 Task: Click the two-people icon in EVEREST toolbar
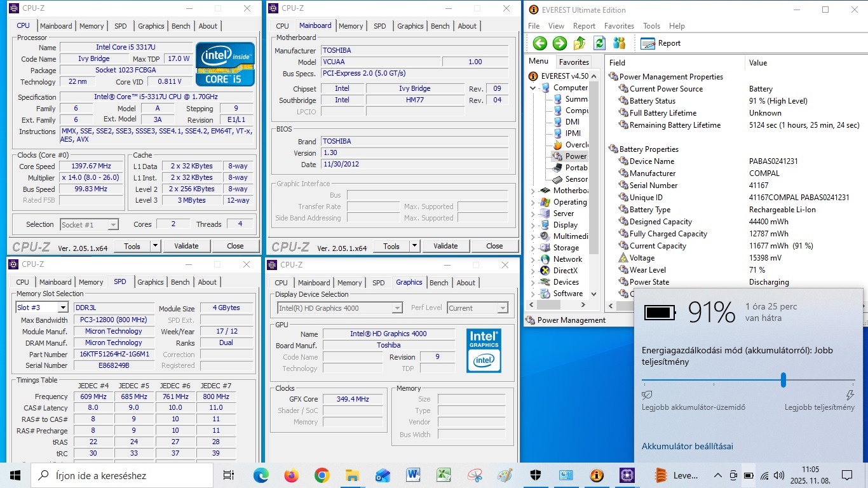click(x=620, y=43)
